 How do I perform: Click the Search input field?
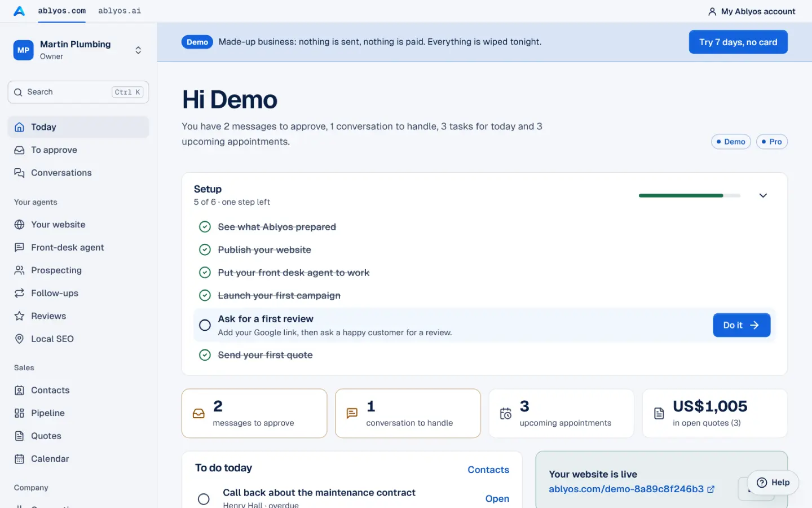(78, 92)
